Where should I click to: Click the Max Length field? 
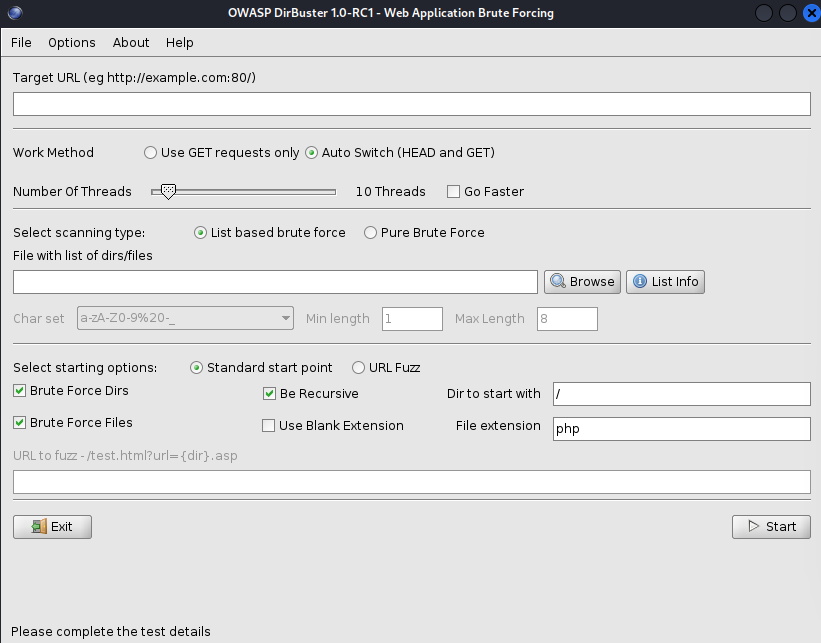tap(567, 319)
